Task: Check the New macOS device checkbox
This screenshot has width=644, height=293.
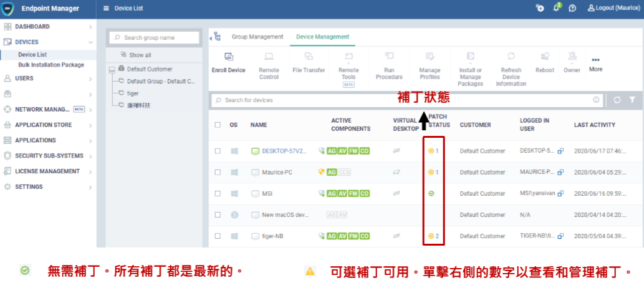Action: tap(218, 214)
